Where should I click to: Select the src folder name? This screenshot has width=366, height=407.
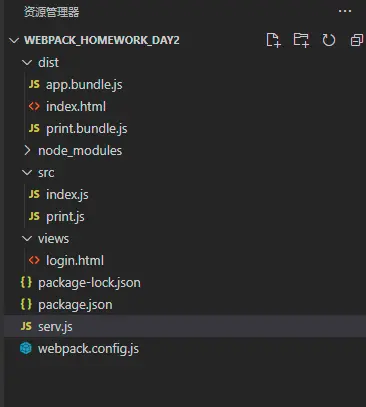click(46, 173)
